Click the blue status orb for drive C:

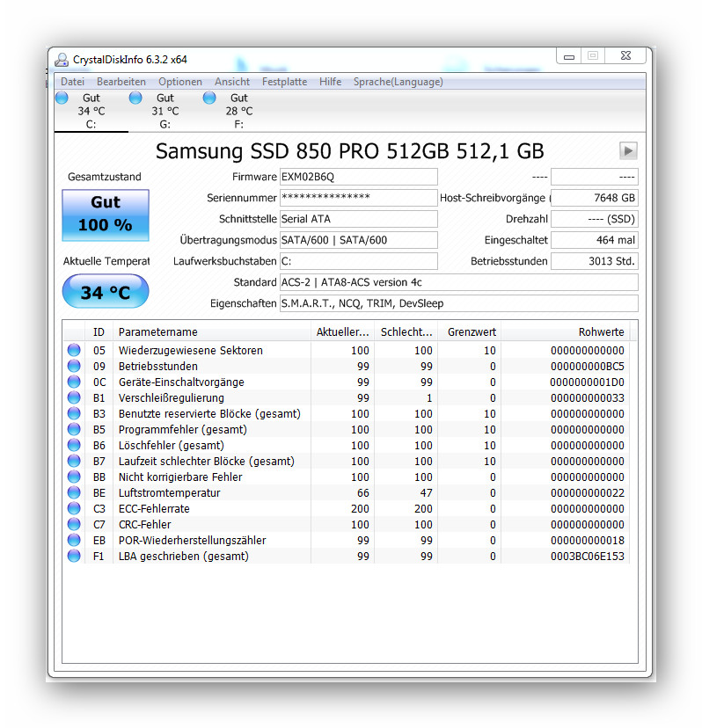click(62, 98)
